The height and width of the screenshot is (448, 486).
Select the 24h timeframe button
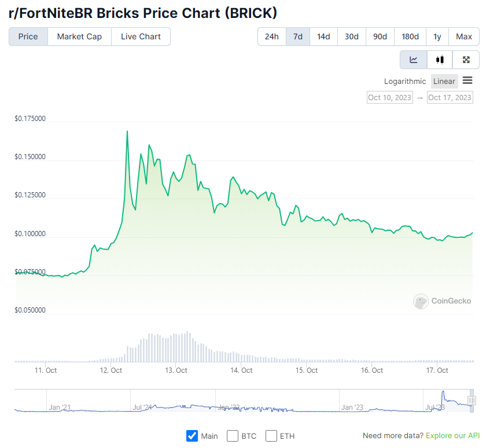click(271, 36)
